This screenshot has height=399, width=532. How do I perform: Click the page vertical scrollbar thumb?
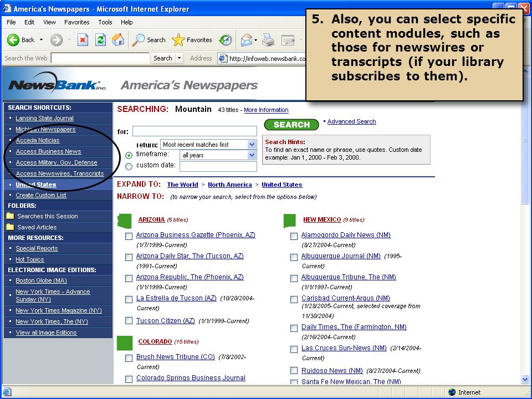pos(525,139)
